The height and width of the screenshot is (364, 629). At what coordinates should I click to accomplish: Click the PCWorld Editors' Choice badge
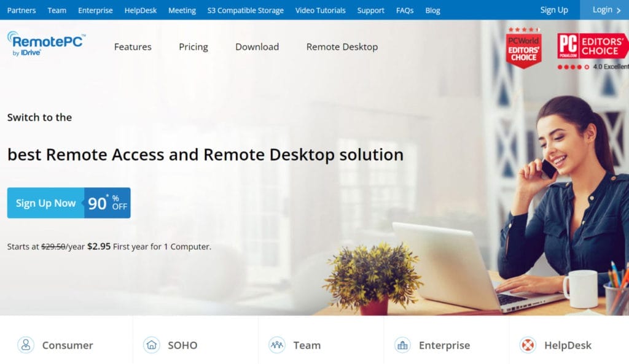point(524,48)
